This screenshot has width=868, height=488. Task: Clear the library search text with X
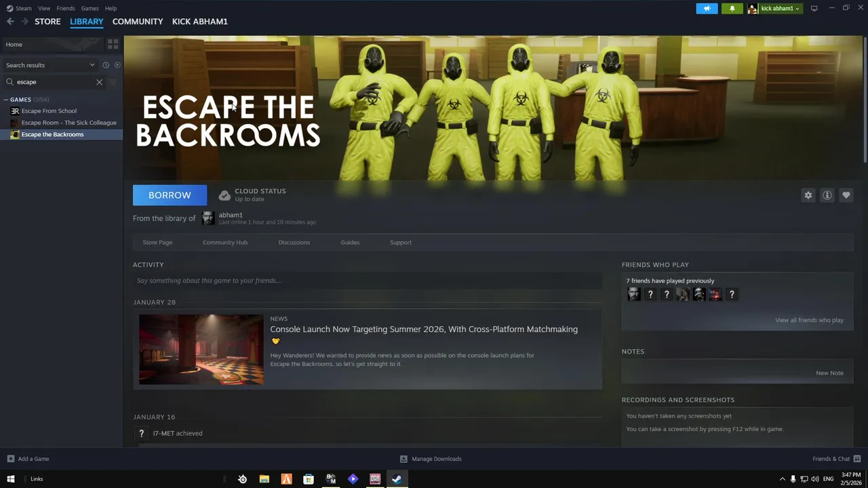coord(99,82)
